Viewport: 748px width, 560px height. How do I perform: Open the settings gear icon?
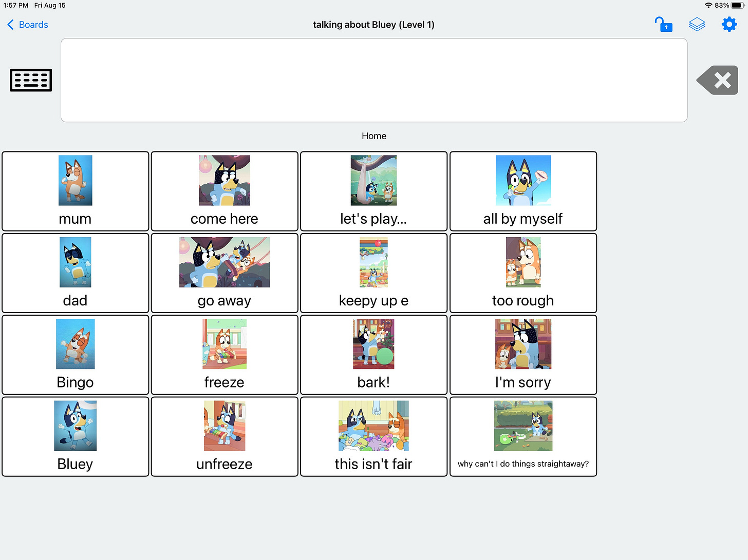(x=729, y=24)
